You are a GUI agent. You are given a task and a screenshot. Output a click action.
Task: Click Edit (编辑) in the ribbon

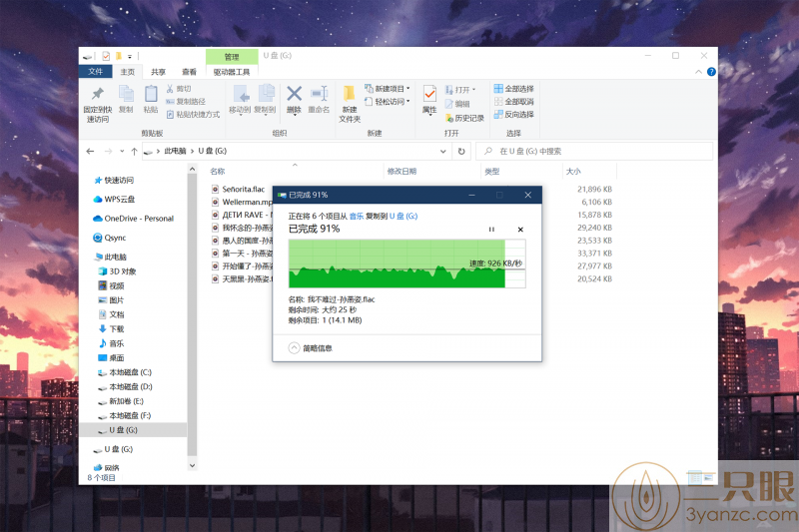pyautogui.click(x=457, y=104)
